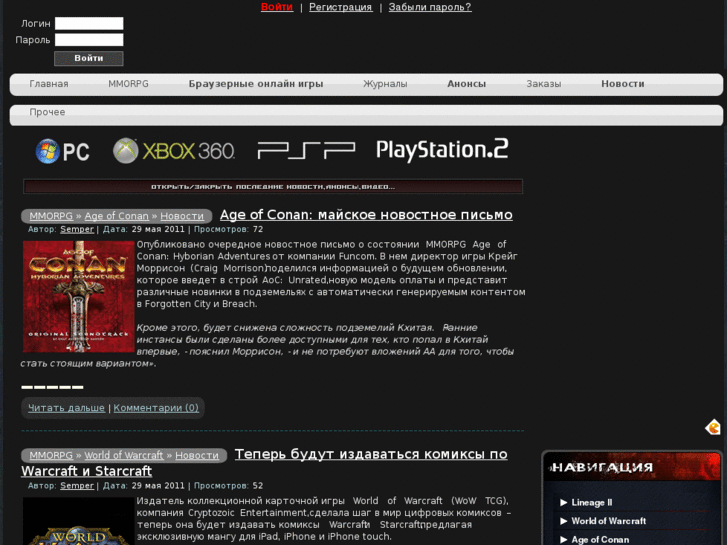
Task: Open Браузерные онлайн игры menu item
Action: pyautogui.click(x=256, y=84)
